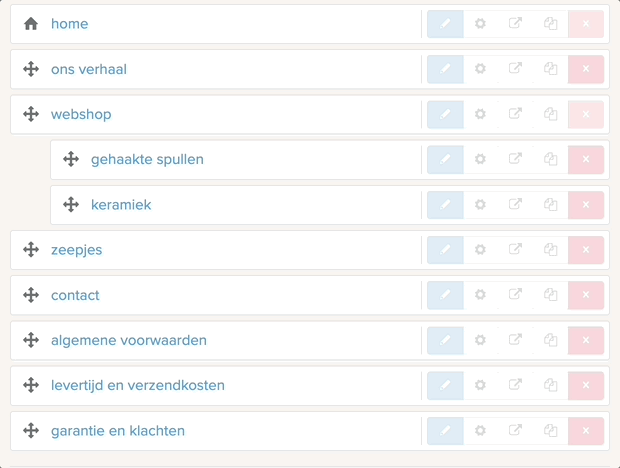The height and width of the screenshot is (468, 620).
Task: Click the home icon beside the home page
Action: pos(31,24)
